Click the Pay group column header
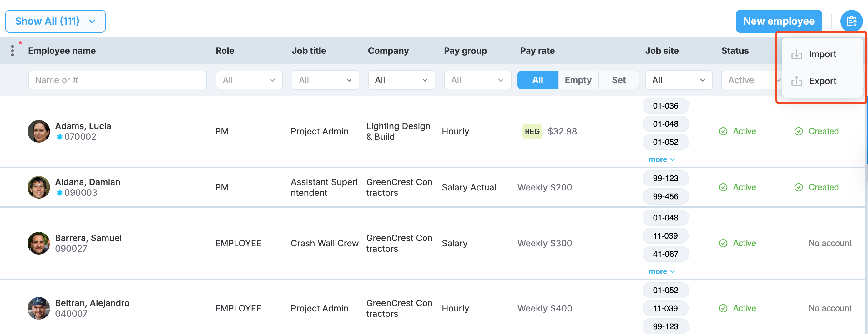 (465, 51)
